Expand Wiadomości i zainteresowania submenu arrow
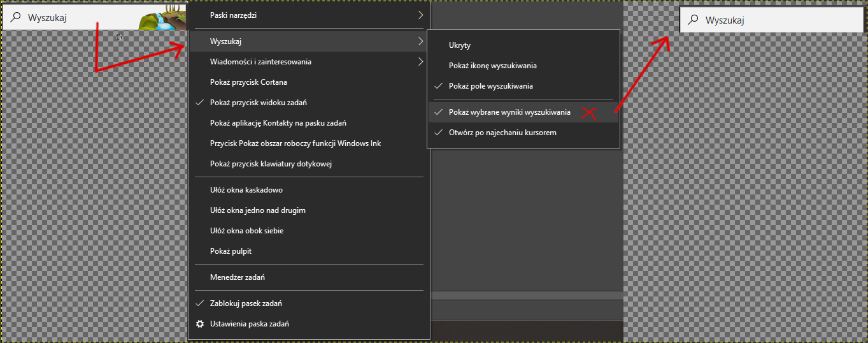 (x=420, y=62)
